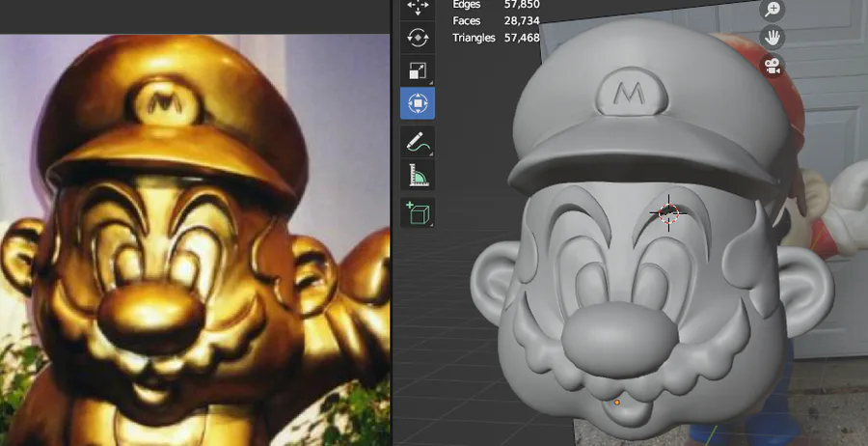868x446 pixels.
Task: Select the highlighted Transform tool
Action: 418,103
